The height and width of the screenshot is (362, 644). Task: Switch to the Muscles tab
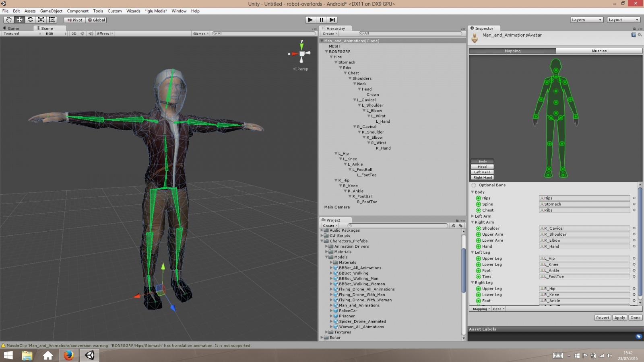[x=599, y=51]
